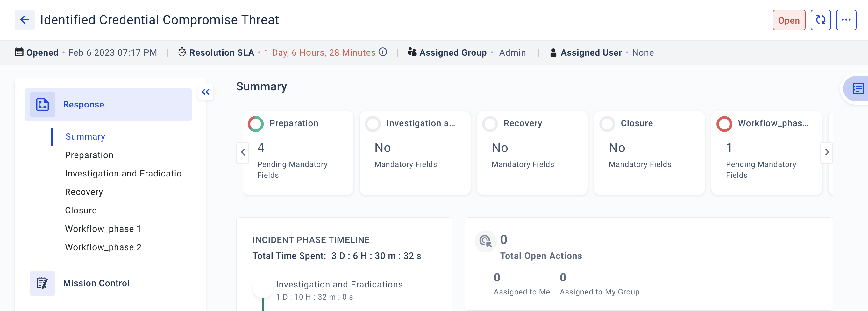Select Recovery in the sidebar menu

(x=84, y=192)
